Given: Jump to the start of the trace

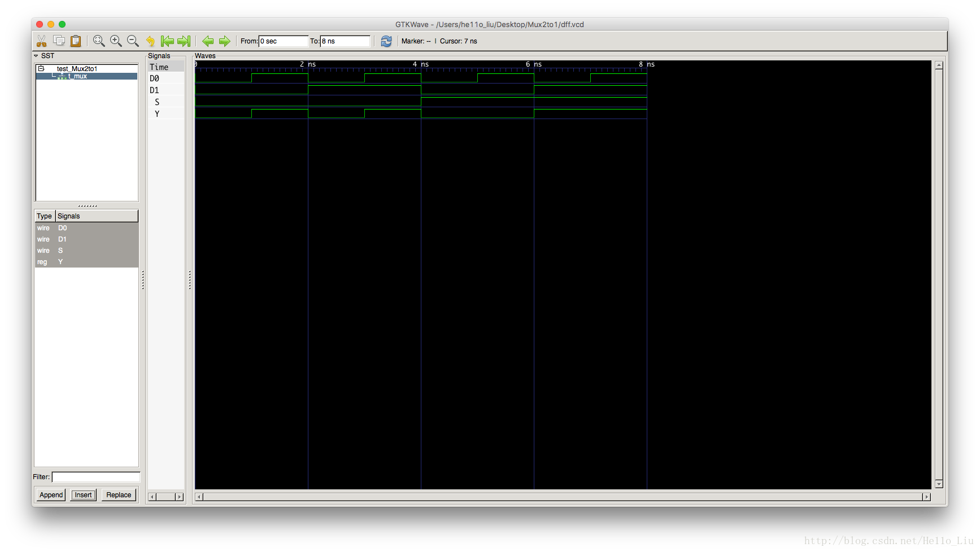Looking at the screenshot, I should point(167,41).
